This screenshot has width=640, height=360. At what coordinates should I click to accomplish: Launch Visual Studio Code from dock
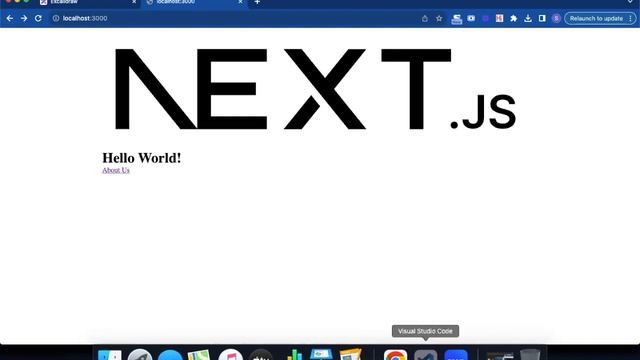(425, 355)
